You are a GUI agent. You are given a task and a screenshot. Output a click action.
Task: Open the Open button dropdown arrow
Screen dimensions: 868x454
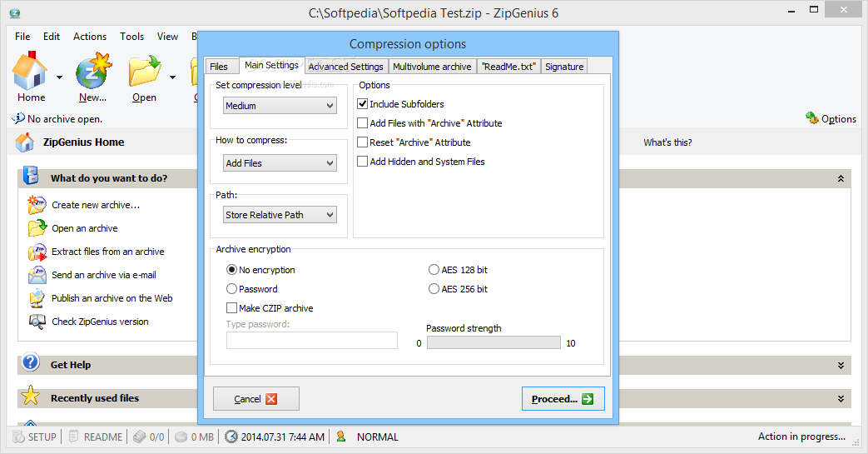173,77
